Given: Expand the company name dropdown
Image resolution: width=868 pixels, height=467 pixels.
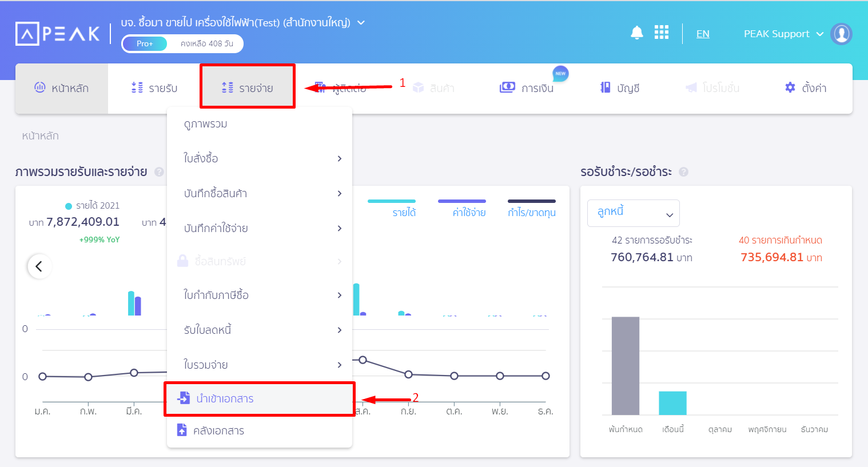Looking at the screenshot, I should click(x=361, y=23).
